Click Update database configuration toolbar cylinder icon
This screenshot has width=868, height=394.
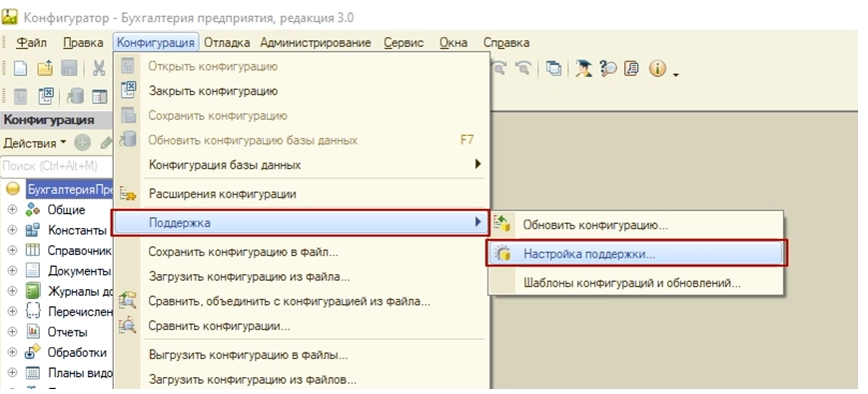click(75, 96)
